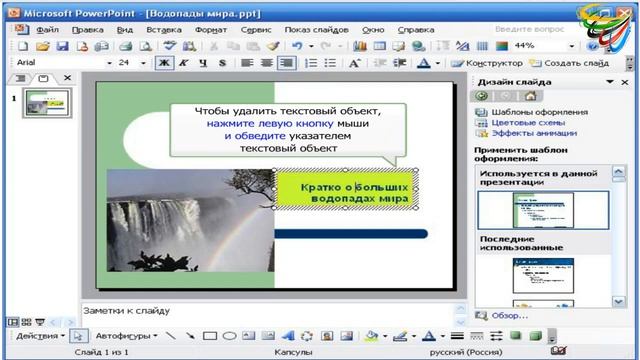Open the Вставка menu
Image resolution: width=640 pixels, height=360 pixels.
click(164, 30)
